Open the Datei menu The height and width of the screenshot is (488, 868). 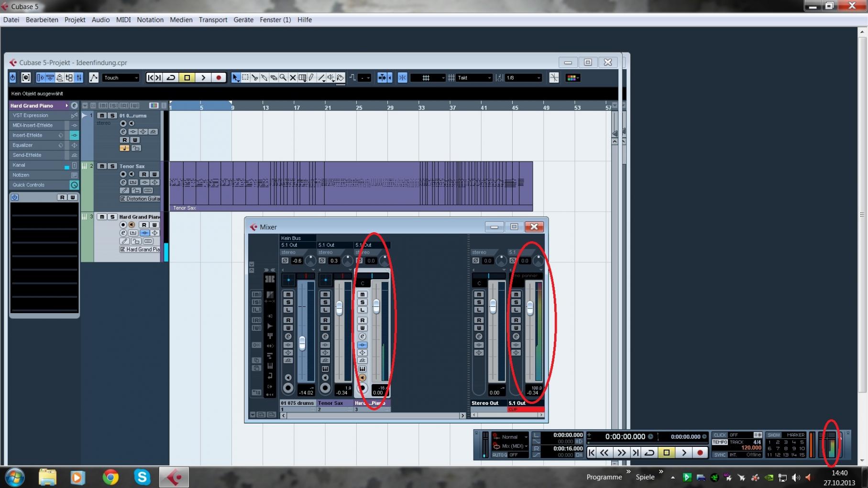[11, 20]
